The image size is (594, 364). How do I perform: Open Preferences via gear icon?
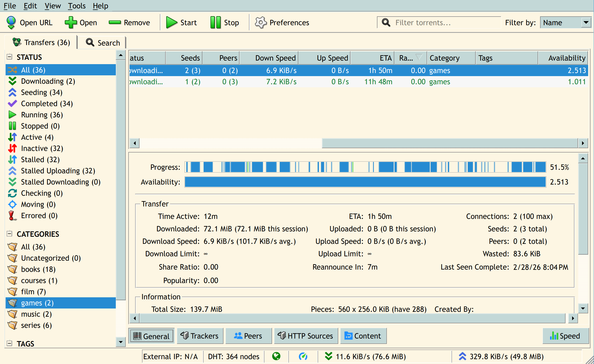[261, 22]
